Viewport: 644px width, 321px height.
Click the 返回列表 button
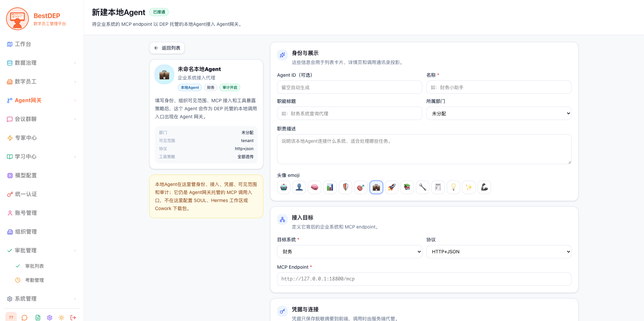167,48
